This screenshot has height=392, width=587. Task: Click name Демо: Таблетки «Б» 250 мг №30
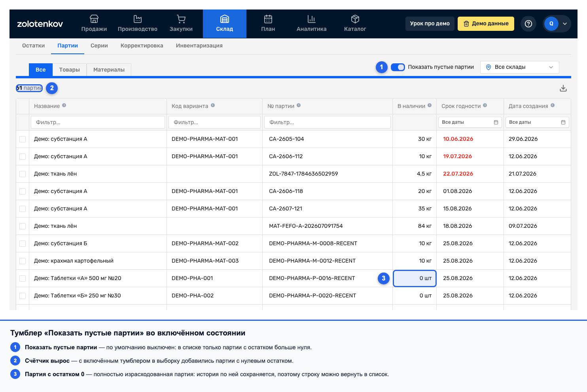(78, 296)
